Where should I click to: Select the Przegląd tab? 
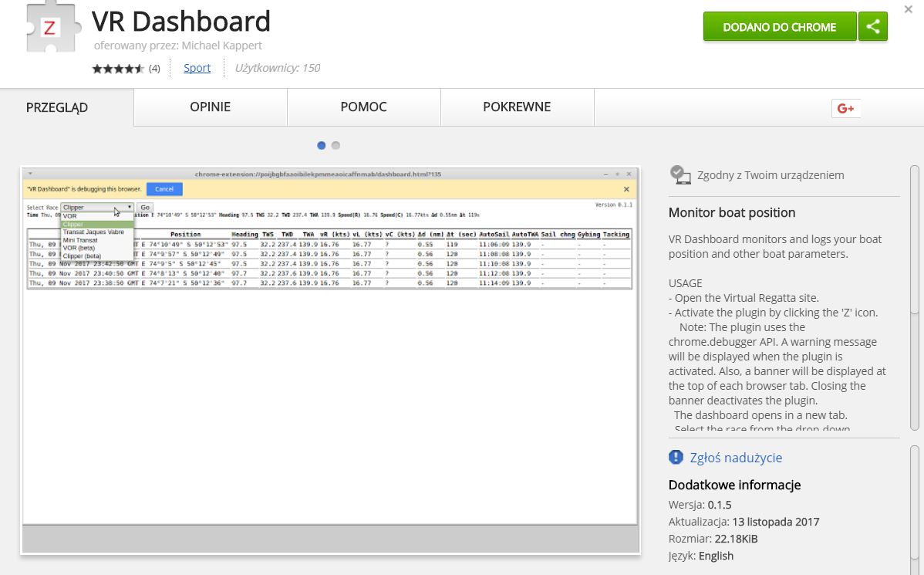click(x=66, y=107)
